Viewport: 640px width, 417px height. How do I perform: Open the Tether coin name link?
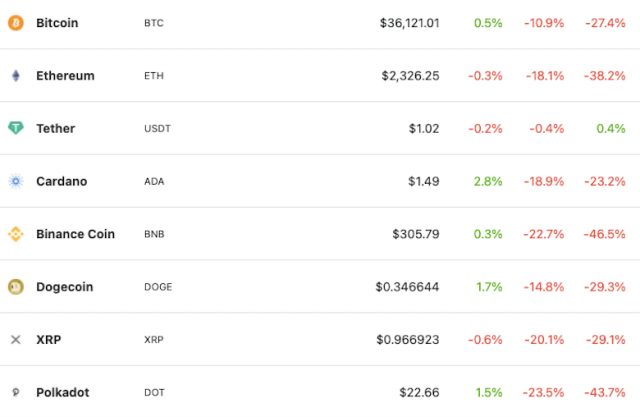[x=55, y=128]
